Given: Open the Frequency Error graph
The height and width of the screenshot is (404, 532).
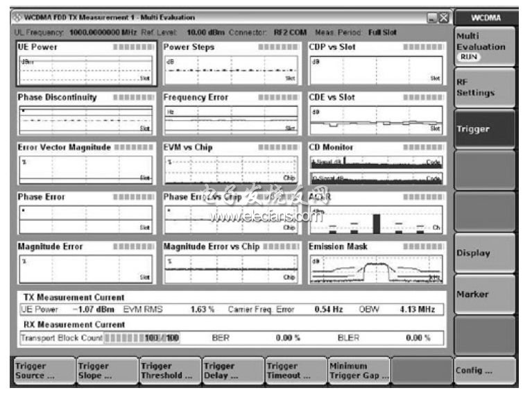Looking at the screenshot, I should tap(230, 114).
